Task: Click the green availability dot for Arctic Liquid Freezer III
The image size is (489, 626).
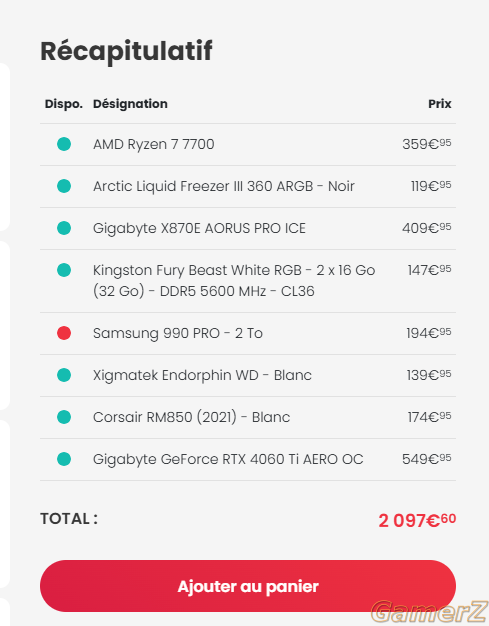Action: click(64, 186)
